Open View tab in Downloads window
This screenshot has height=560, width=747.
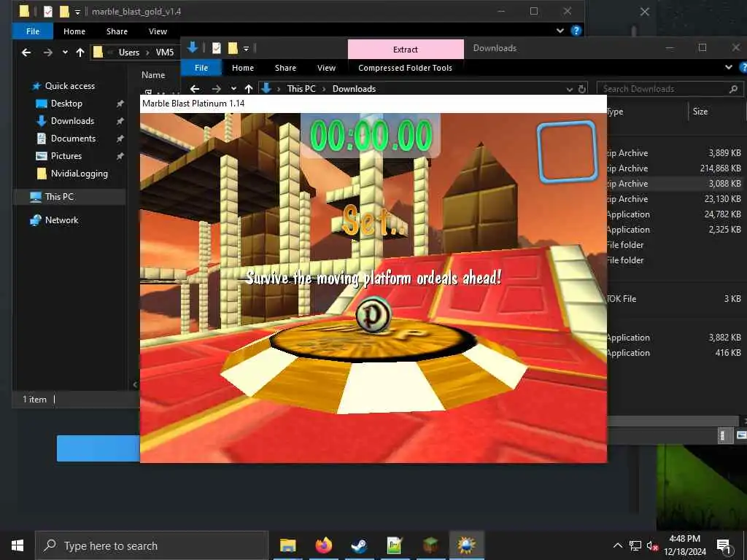coord(326,68)
